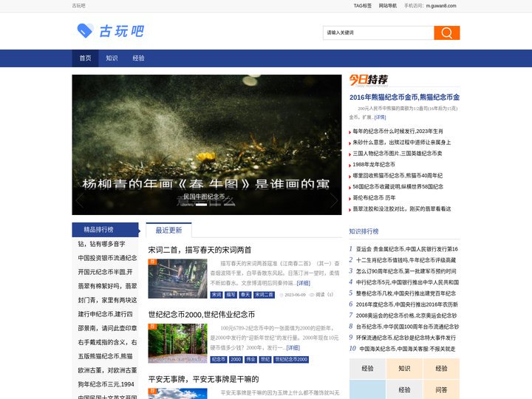Click the 精品排行榜 header tab
This screenshot has height=399, width=532.
click(x=105, y=230)
